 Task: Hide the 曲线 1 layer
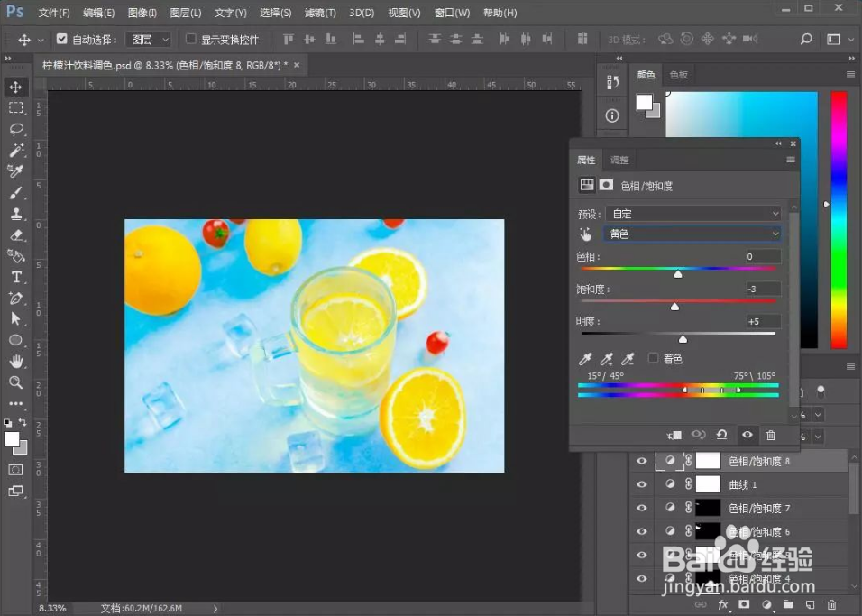tap(642, 484)
